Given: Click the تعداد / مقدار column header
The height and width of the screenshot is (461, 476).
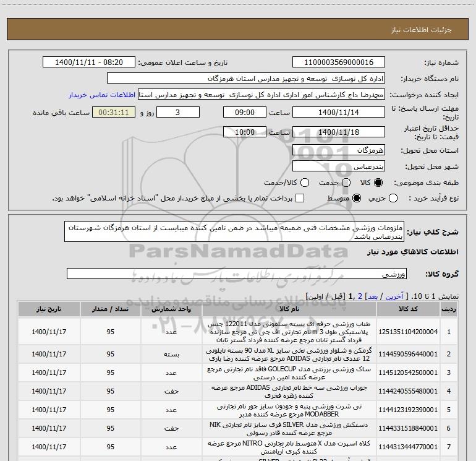Looking at the screenshot, I should [x=110, y=309].
